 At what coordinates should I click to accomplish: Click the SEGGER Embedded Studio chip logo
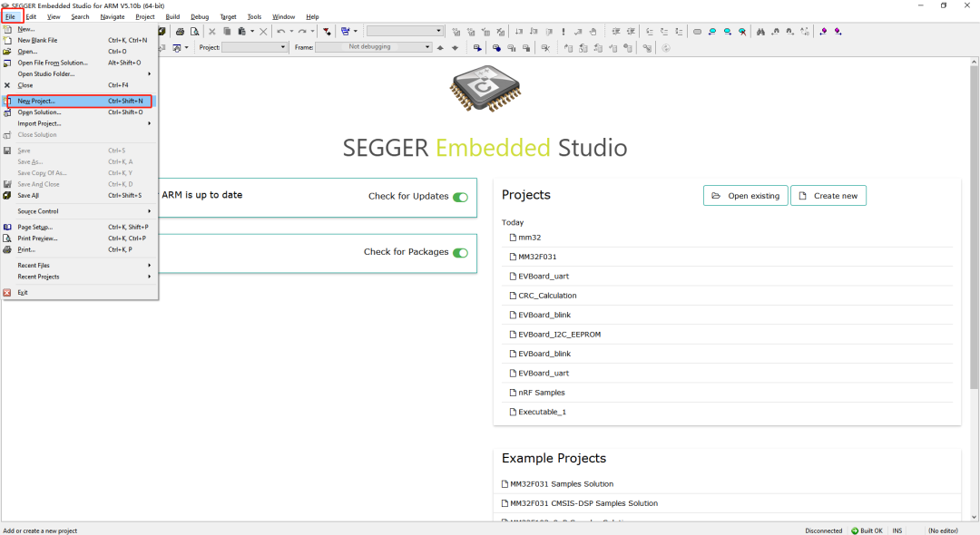point(485,89)
